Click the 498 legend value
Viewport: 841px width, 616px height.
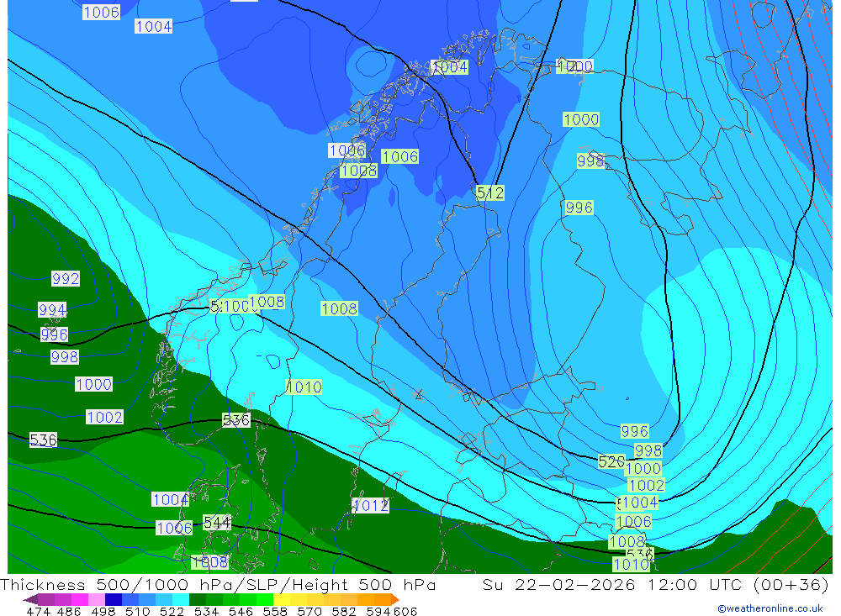[102, 611]
